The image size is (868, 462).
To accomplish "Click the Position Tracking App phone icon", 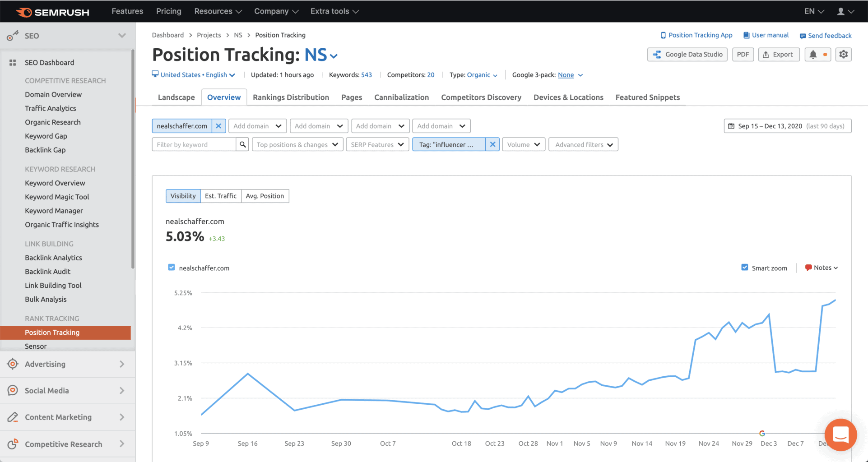I will 663,35.
